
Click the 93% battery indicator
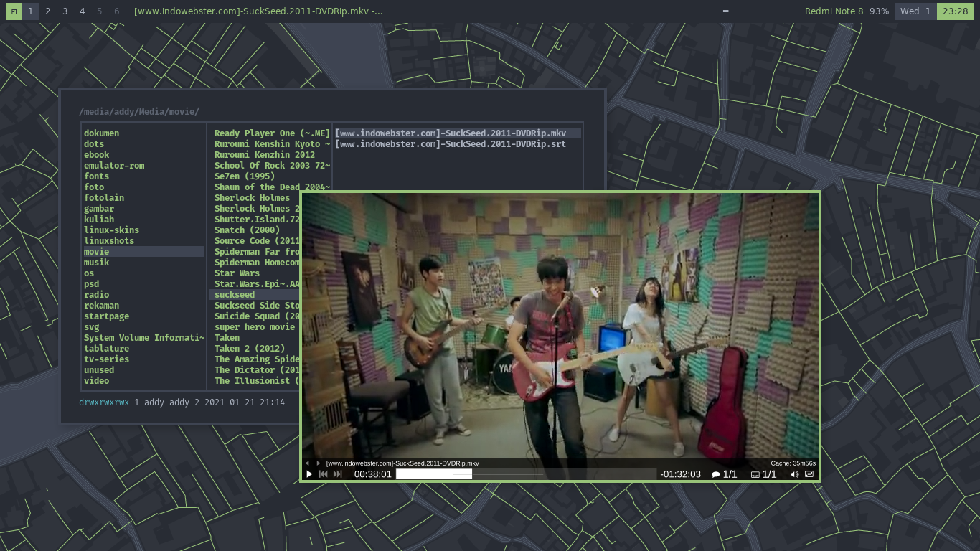[x=879, y=11]
